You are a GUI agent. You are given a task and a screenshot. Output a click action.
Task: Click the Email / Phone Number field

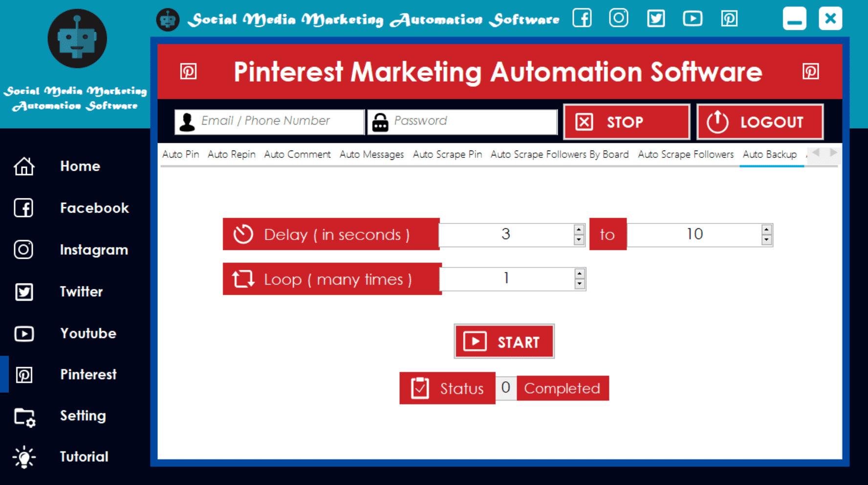click(270, 122)
